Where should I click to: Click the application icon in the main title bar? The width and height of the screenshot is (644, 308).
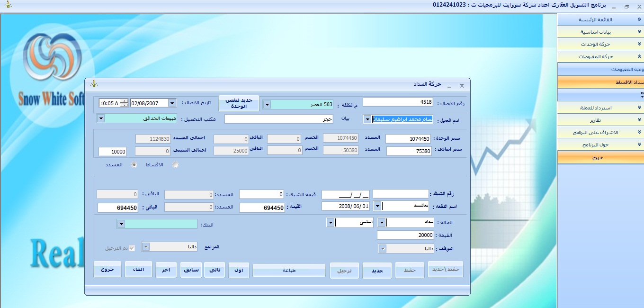[6, 5]
